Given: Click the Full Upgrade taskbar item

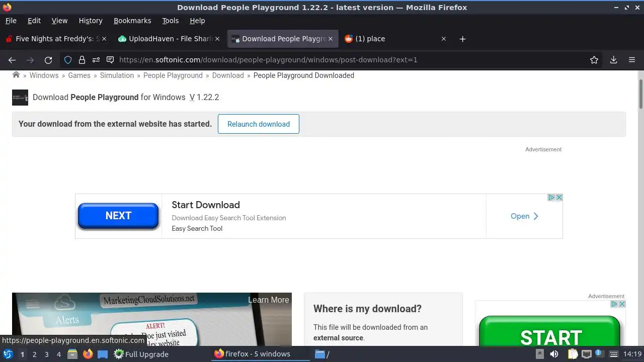Looking at the screenshot, I should pyautogui.click(x=141, y=354).
